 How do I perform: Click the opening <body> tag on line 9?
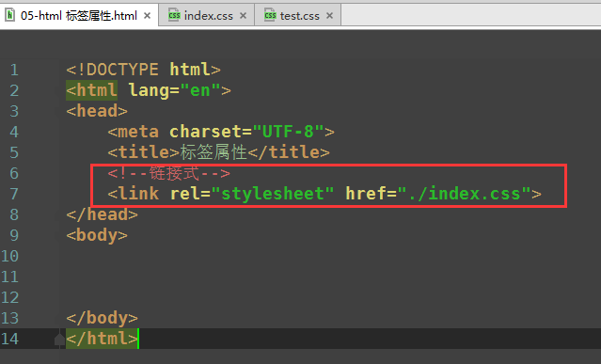pos(97,235)
